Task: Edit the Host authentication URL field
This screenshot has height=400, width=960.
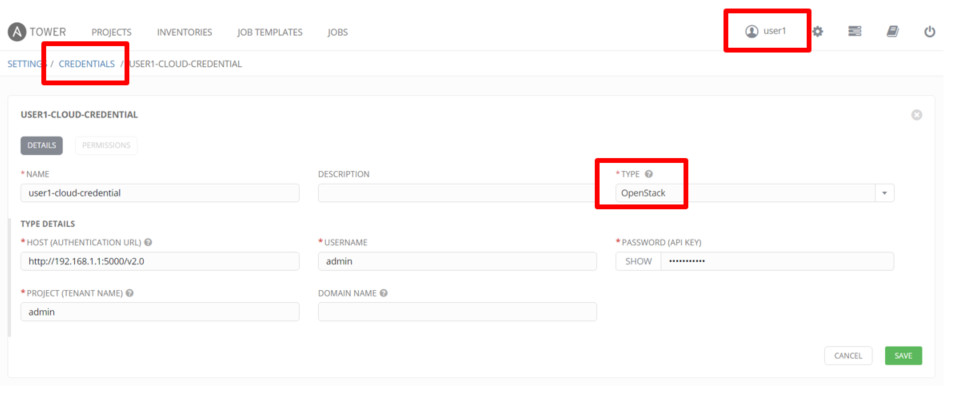Action: (x=160, y=261)
